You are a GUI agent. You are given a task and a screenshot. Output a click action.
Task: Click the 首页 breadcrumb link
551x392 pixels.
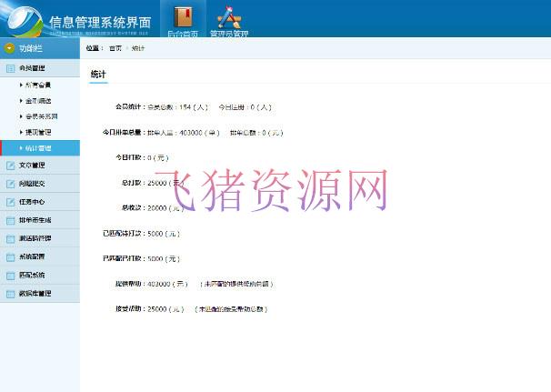115,47
